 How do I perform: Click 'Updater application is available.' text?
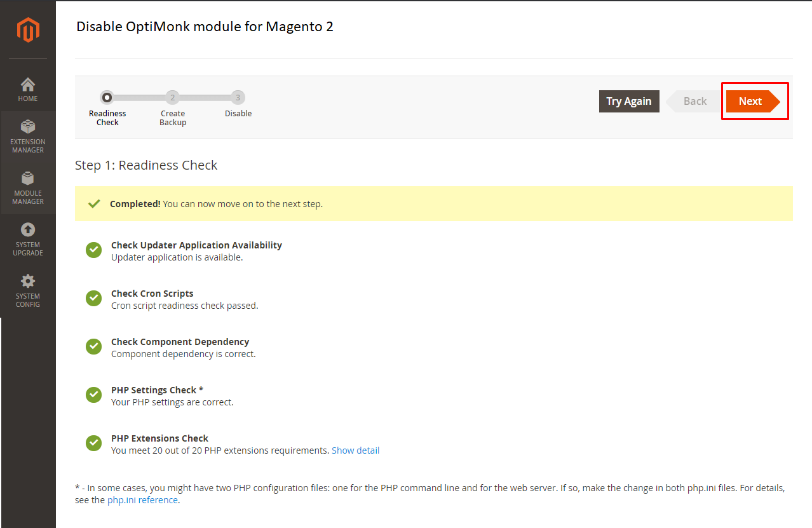coord(177,257)
